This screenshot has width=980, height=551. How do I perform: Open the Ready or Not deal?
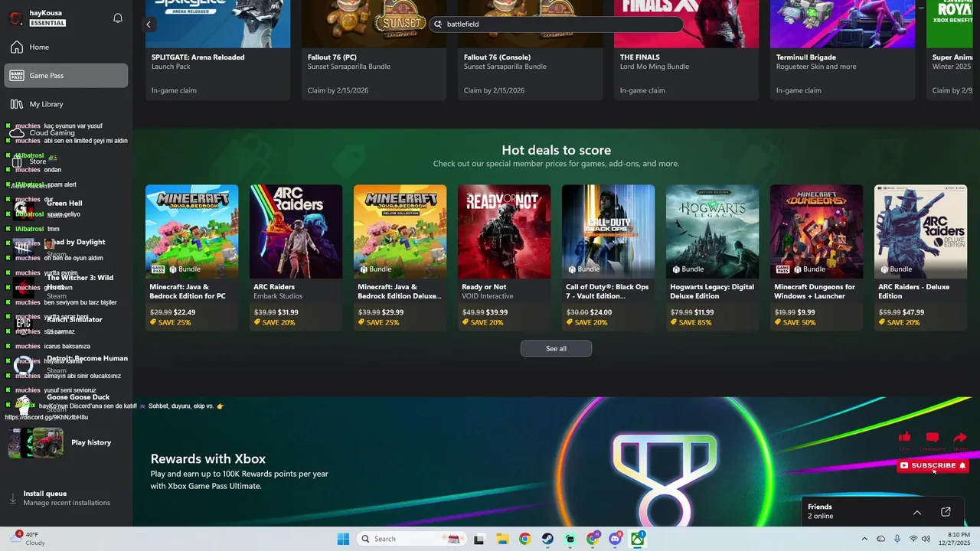pos(505,258)
